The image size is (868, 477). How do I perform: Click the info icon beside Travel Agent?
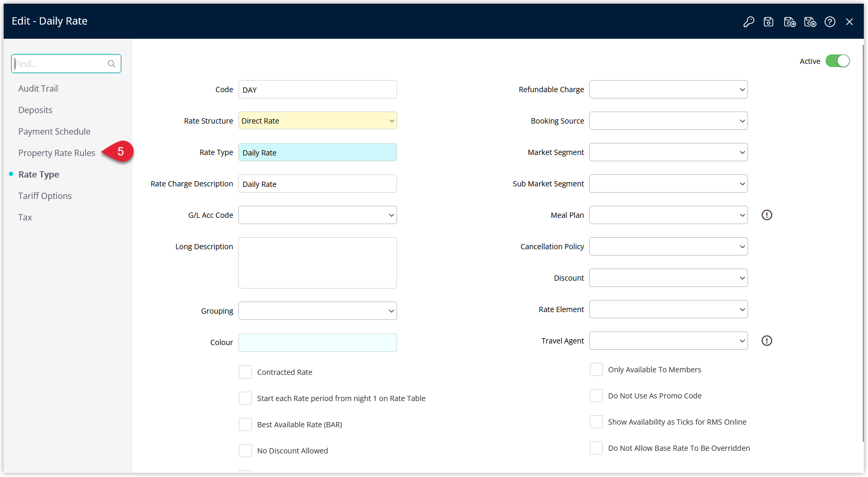pos(767,341)
